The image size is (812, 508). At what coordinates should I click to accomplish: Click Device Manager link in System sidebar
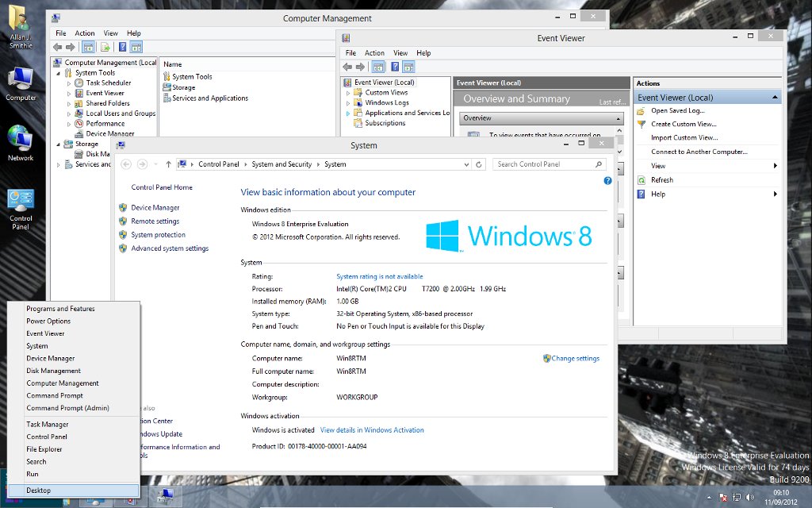point(155,208)
